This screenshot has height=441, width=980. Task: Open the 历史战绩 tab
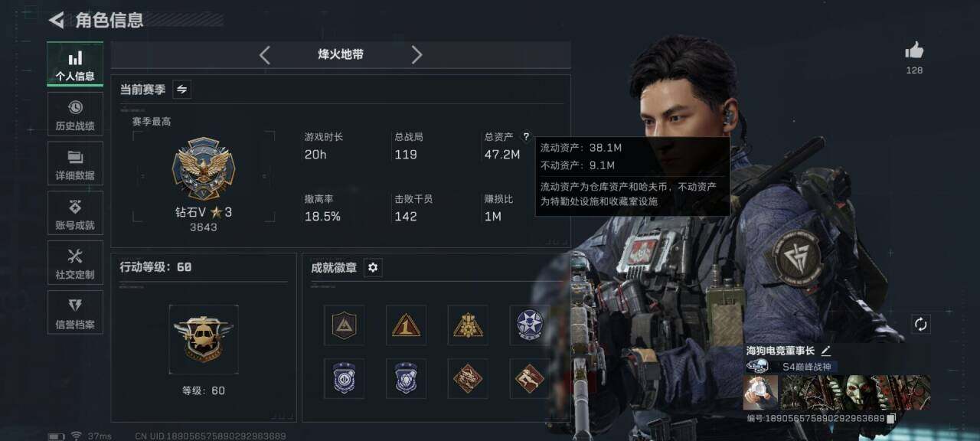tap(75, 114)
